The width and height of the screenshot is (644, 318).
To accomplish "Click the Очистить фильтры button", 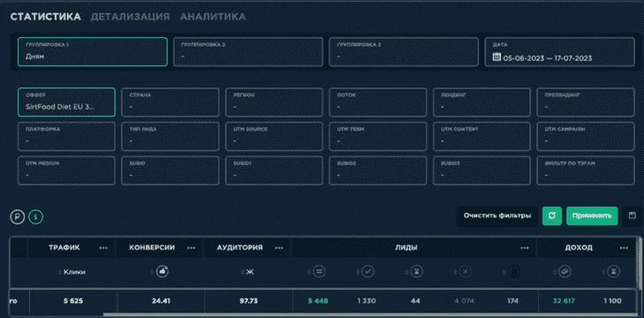I will [x=497, y=216].
